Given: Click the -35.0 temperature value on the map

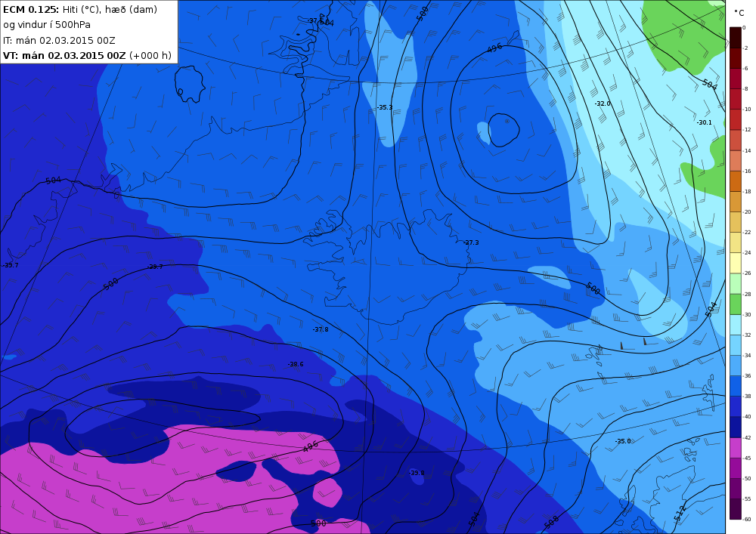Looking at the screenshot, I should coord(623,441).
